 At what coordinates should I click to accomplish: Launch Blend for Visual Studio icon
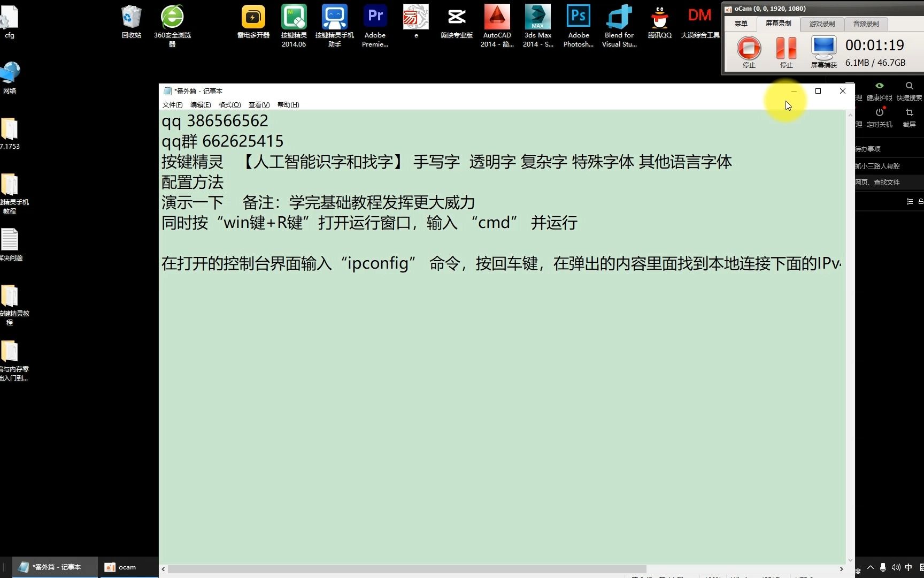(619, 26)
